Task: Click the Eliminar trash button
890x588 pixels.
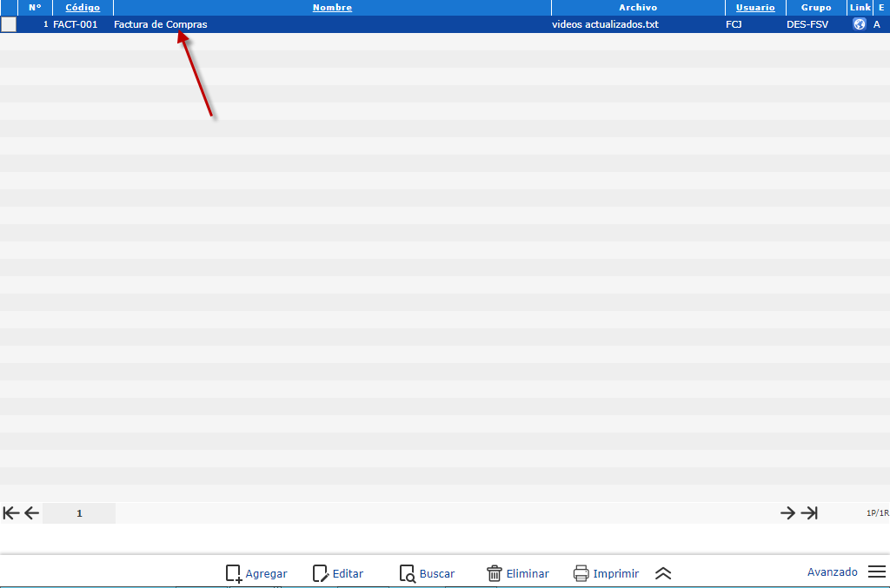Action: pos(518,573)
